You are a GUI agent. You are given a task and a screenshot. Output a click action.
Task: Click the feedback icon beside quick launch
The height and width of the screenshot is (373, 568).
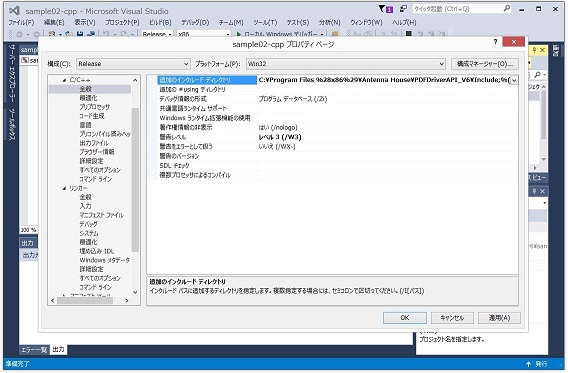point(403,9)
